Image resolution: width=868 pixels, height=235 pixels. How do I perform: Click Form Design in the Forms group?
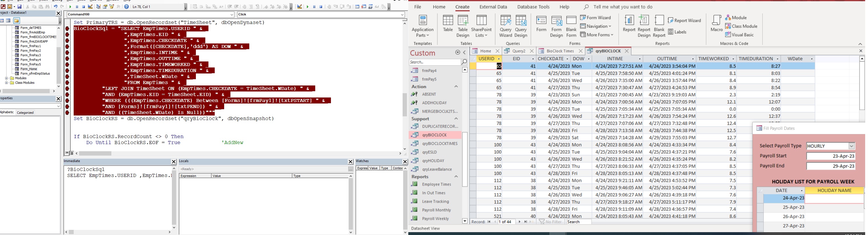coord(556,26)
